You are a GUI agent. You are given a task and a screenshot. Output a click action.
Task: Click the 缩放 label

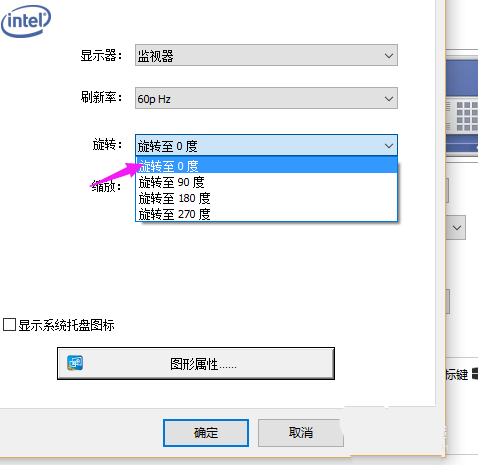(x=106, y=187)
